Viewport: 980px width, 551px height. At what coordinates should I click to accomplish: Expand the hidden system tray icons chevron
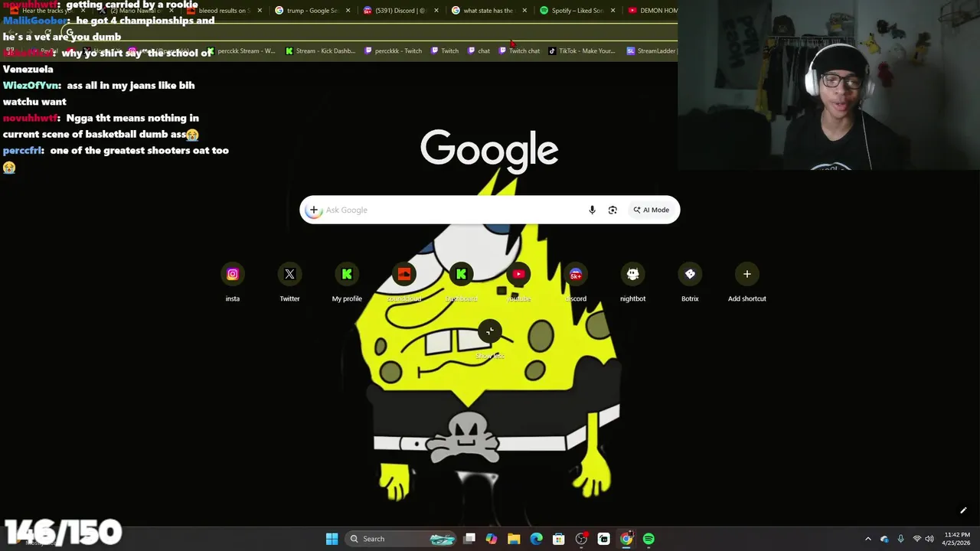[868, 539]
